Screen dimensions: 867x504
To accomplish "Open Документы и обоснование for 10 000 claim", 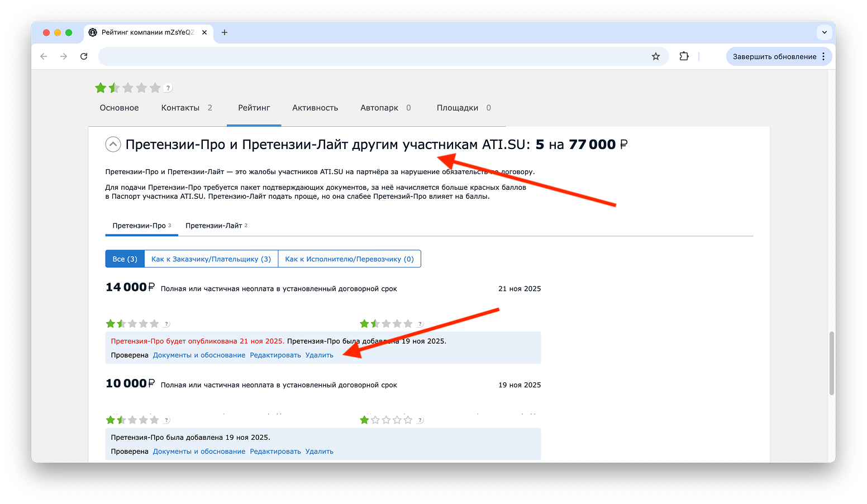I will point(199,452).
